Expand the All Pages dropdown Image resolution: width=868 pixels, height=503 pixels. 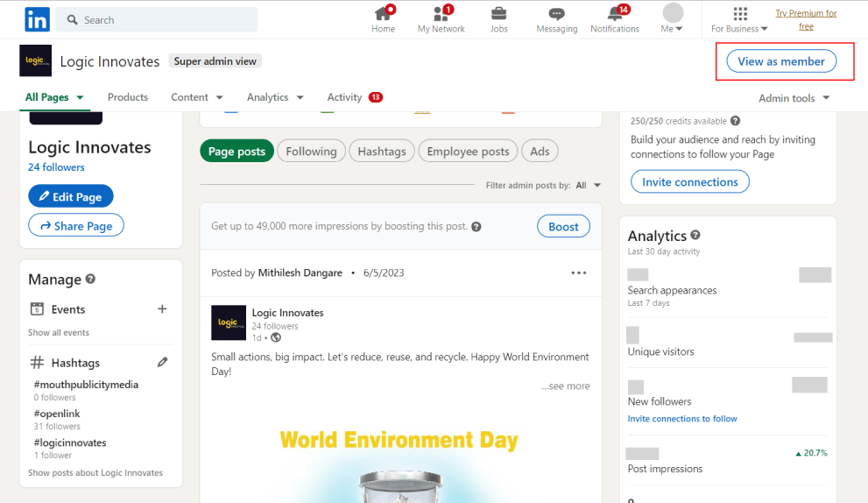54,97
